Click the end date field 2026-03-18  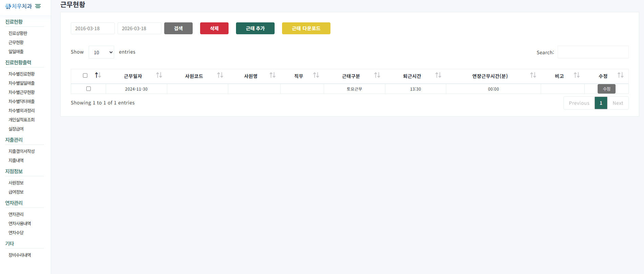pos(139,28)
